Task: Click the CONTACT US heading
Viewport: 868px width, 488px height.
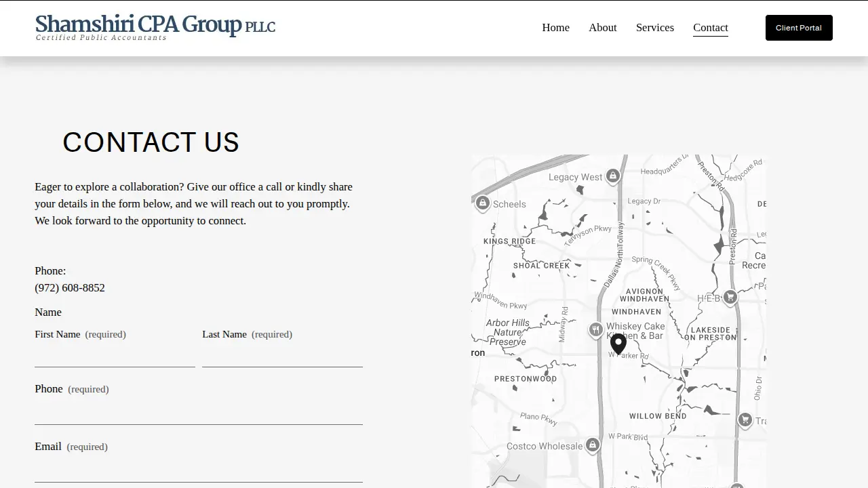Action: point(151,142)
